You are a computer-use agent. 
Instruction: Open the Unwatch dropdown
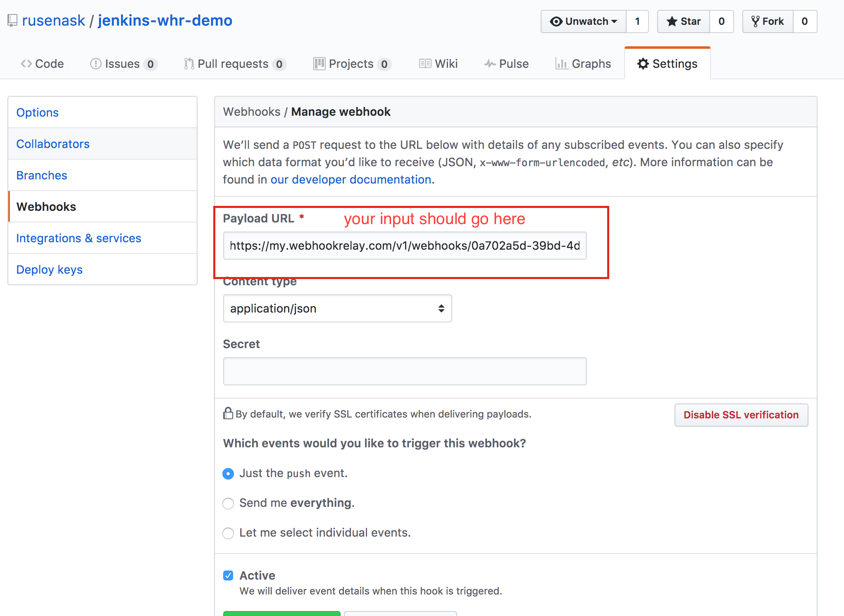[x=584, y=21]
